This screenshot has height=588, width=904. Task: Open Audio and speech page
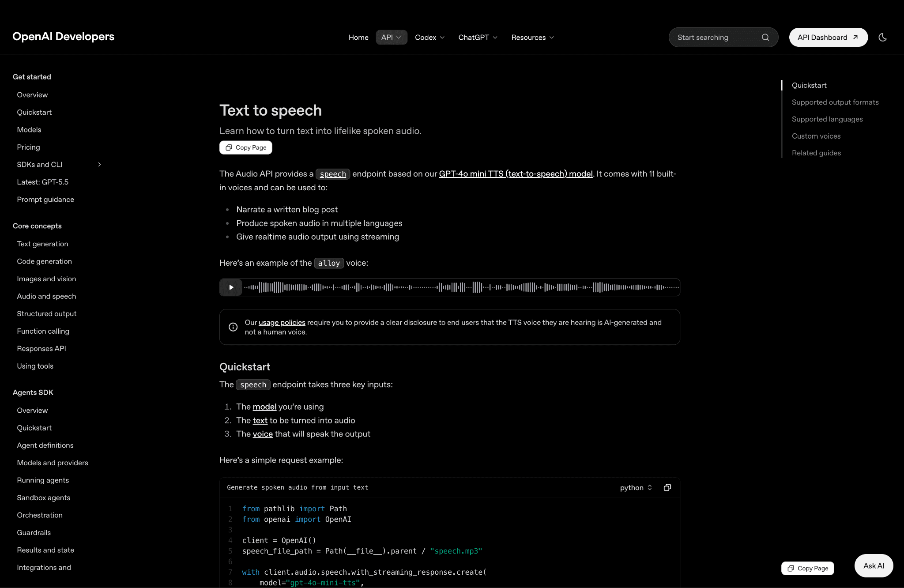(x=46, y=296)
